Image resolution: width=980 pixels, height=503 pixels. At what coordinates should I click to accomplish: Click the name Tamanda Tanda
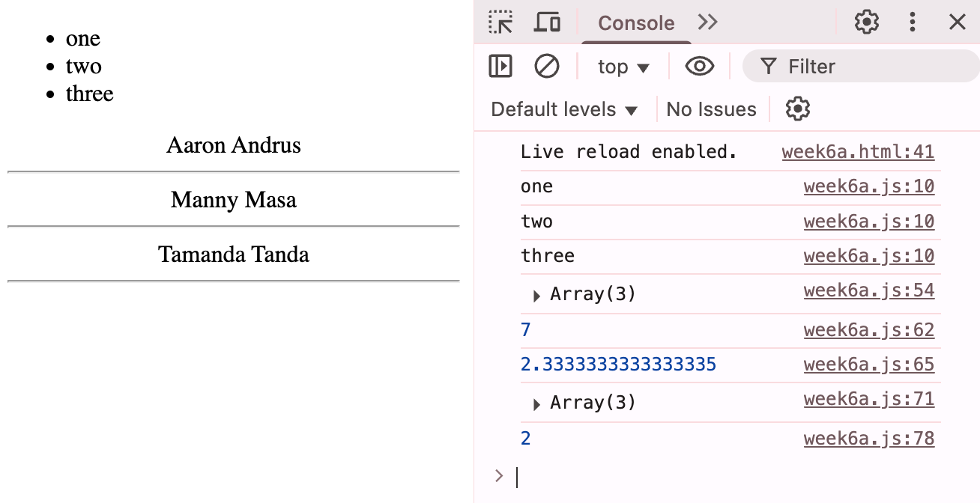pyautogui.click(x=234, y=254)
